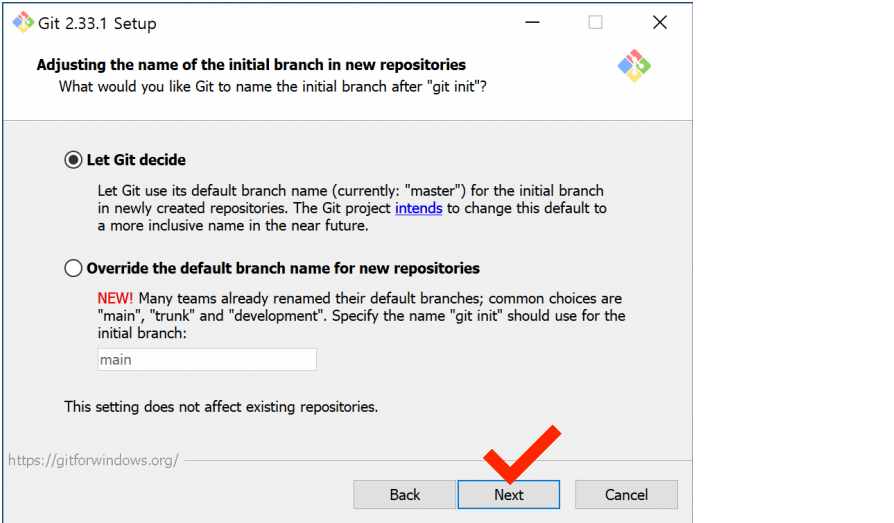
Task: Click "This setting does not affect existing repositories." text
Action: tap(221, 407)
